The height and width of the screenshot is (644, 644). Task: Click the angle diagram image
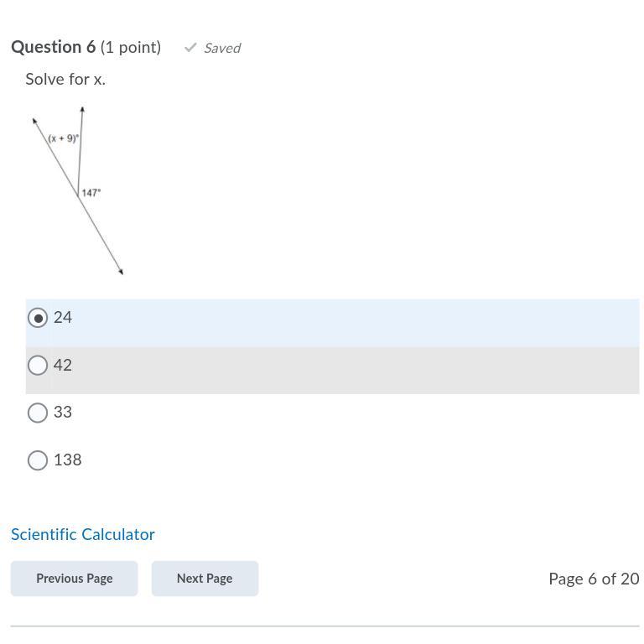[78, 190]
